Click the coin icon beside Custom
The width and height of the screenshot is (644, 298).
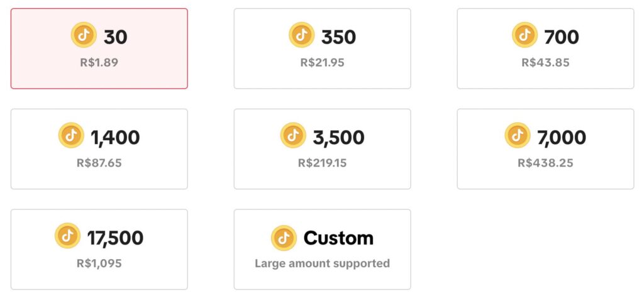(x=284, y=238)
